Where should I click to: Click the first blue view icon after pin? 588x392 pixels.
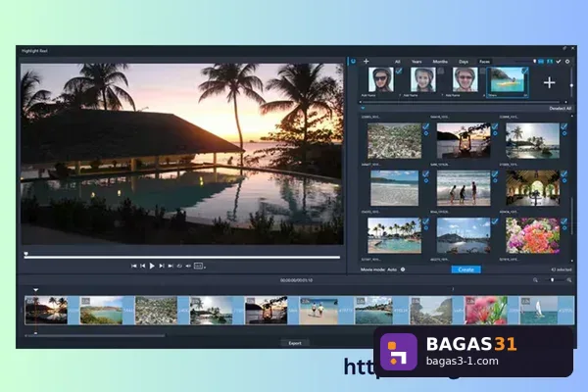pyautogui.click(x=541, y=61)
